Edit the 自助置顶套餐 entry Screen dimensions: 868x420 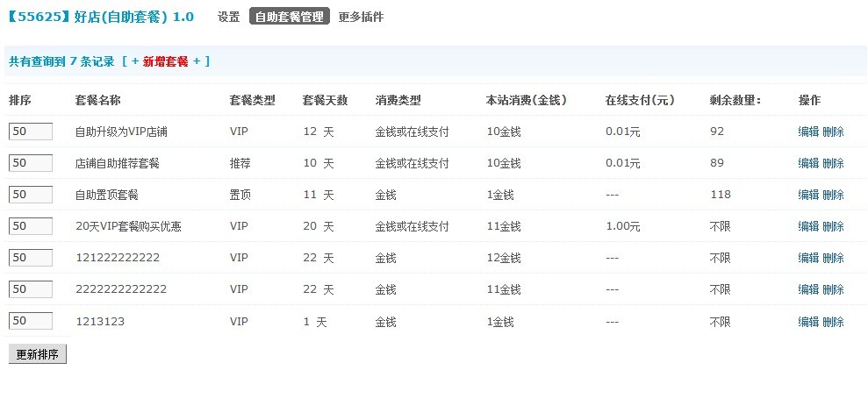(808, 195)
